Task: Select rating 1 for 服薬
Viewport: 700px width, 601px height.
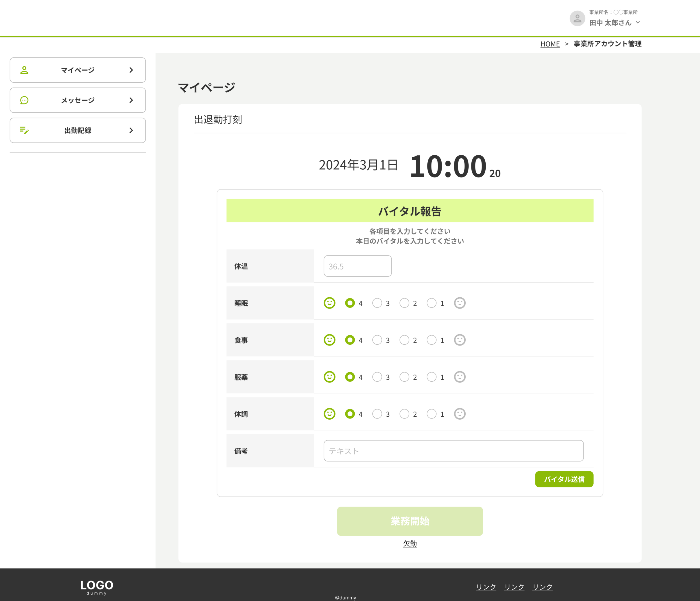Action: click(431, 377)
